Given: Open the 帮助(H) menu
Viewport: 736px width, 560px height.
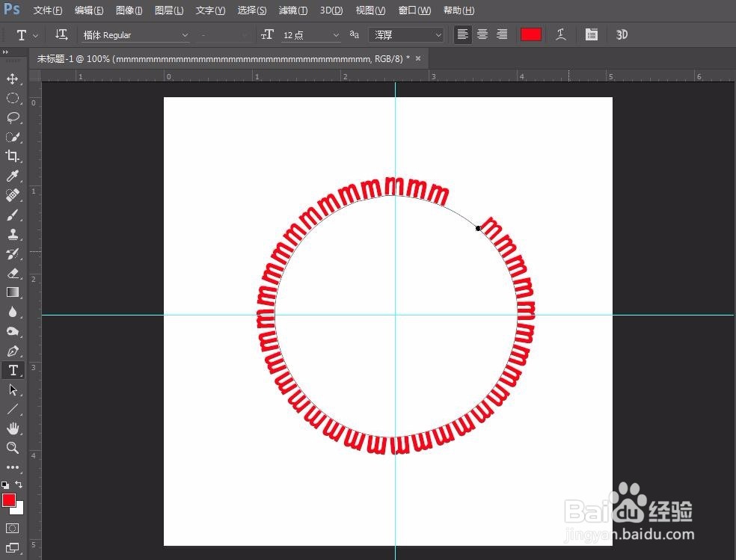Looking at the screenshot, I should 459,10.
